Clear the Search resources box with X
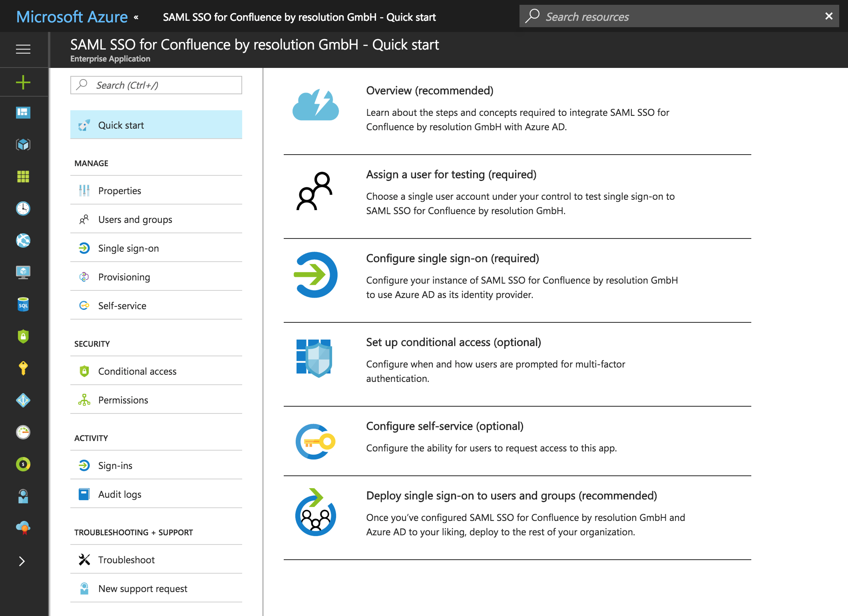 [x=829, y=16]
